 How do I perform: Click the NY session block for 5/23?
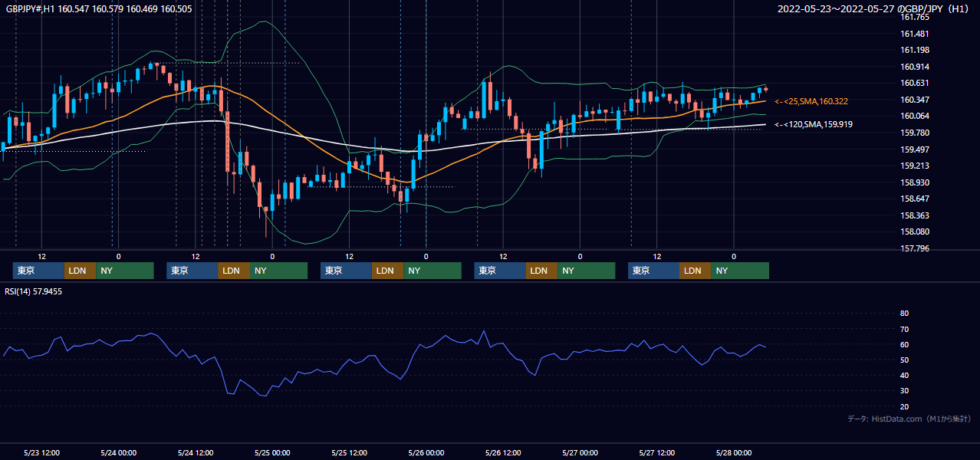(125, 271)
